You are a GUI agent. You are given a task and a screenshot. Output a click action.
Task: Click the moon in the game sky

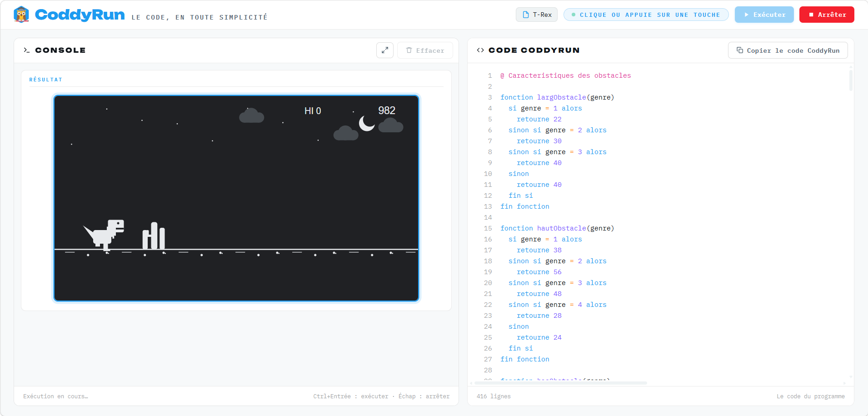click(367, 123)
